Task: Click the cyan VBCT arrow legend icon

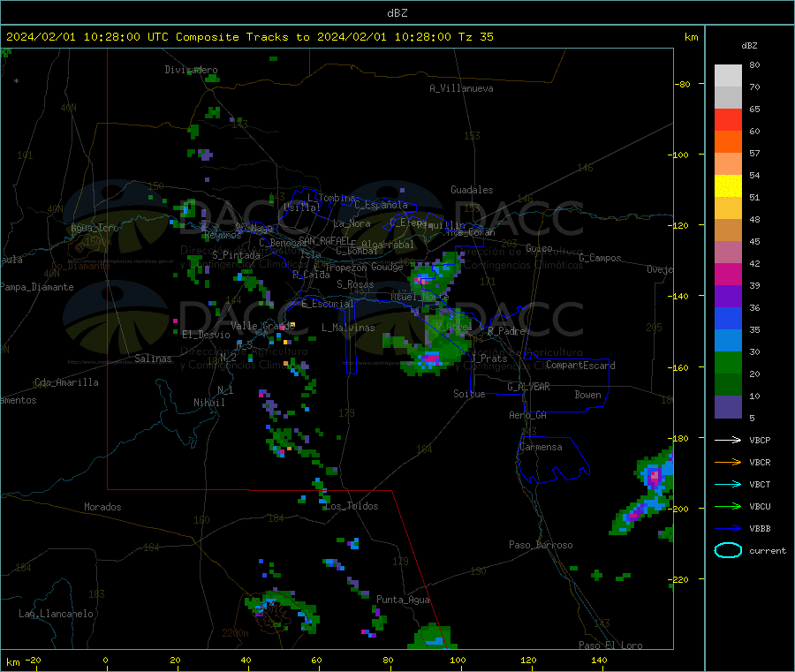Action: (x=728, y=485)
